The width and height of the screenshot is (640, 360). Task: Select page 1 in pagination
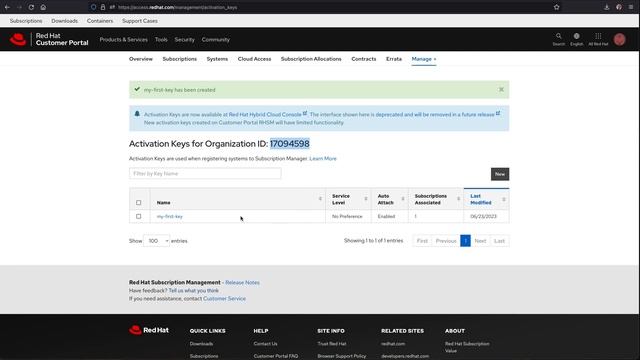(x=465, y=241)
